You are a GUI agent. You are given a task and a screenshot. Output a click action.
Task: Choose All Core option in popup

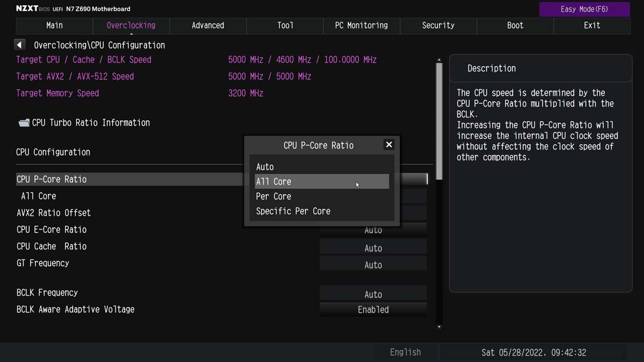[x=322, y=181]
